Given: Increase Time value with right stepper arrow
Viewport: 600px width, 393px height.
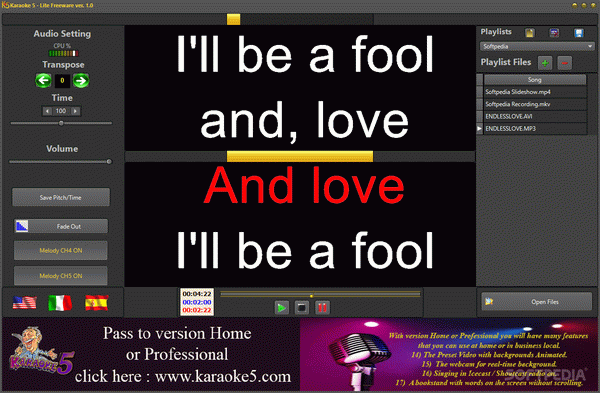Looking at the screenshot, I should point(75,111).
